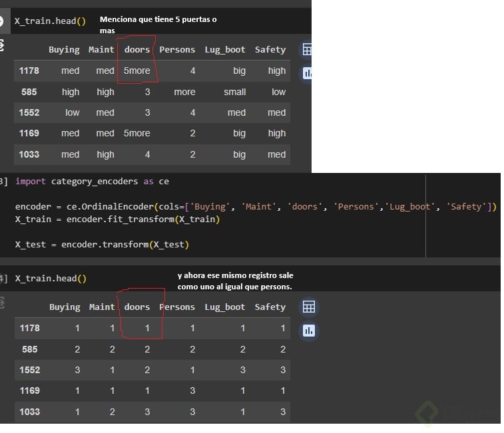504x433 pixels.
Task: Click index '1033' in the encoded numeric table
Action: [x=29, y=412]
